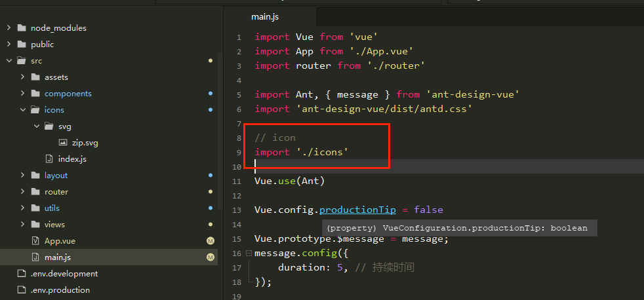Image resolution: width=644 pixels, height=300 pixels.
Task: Expand the node_modules folder arrow
Action: tap(9, 28)
